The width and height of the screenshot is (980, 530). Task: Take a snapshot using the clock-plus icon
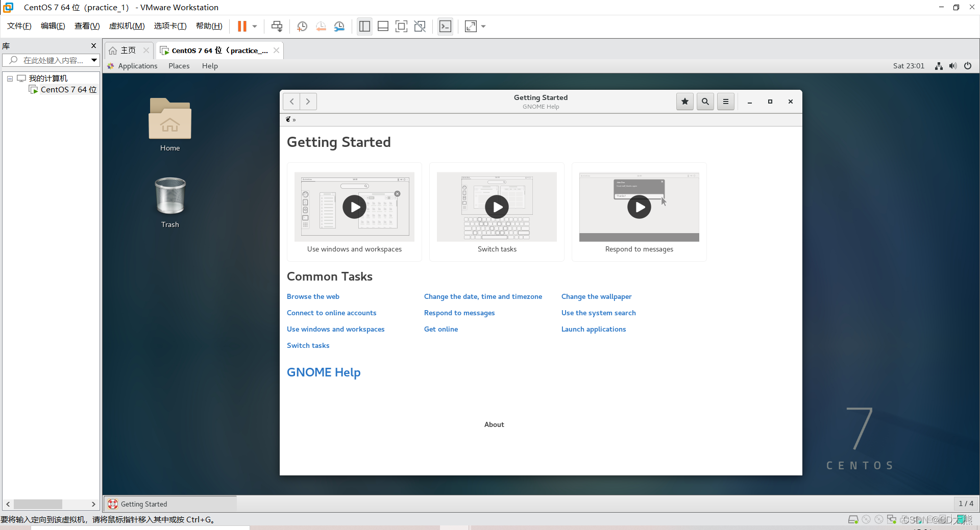302,27
